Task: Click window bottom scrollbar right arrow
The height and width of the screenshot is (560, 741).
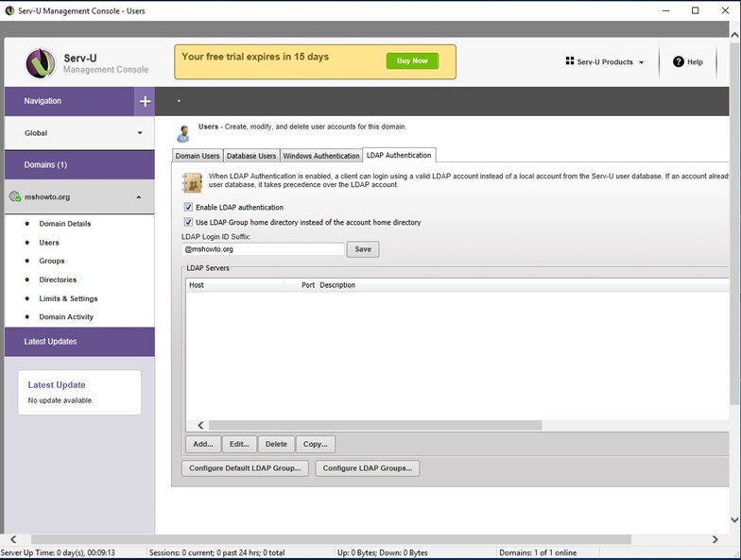Action: pyautogui.click(x=715, y=539)
